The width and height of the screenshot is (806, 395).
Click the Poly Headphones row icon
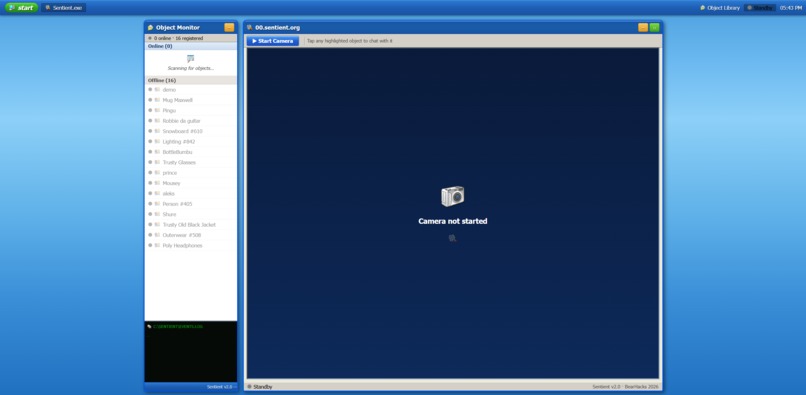[157, 245]
